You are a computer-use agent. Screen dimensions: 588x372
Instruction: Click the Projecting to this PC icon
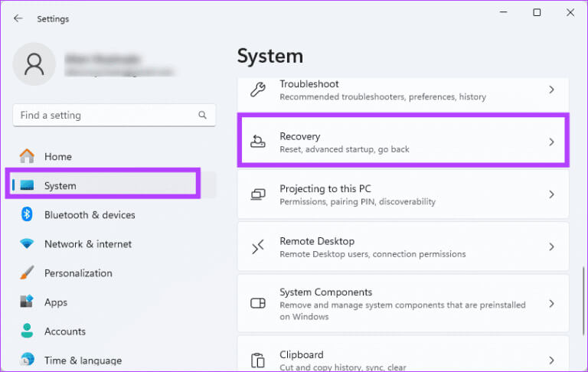[258, 194]
